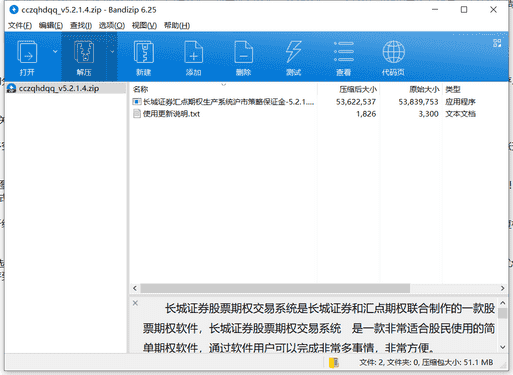Click the 3,300 original size cell
The width and height of the screenshot is (513, 375).
pyautogui.click(x=428, y=114)
